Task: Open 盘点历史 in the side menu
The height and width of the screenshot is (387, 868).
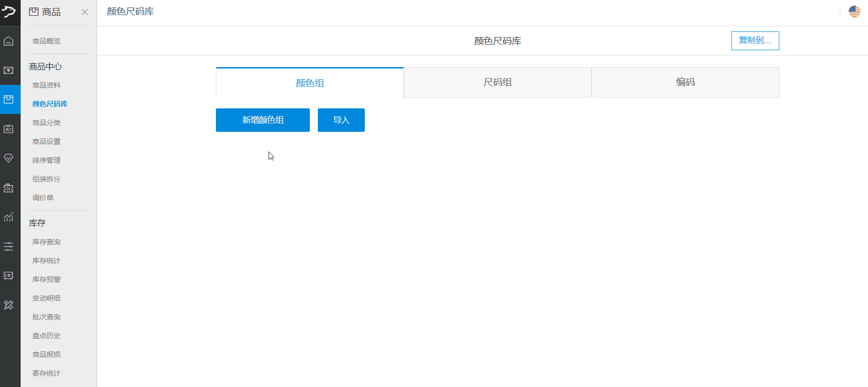Action: pos(46,336)
